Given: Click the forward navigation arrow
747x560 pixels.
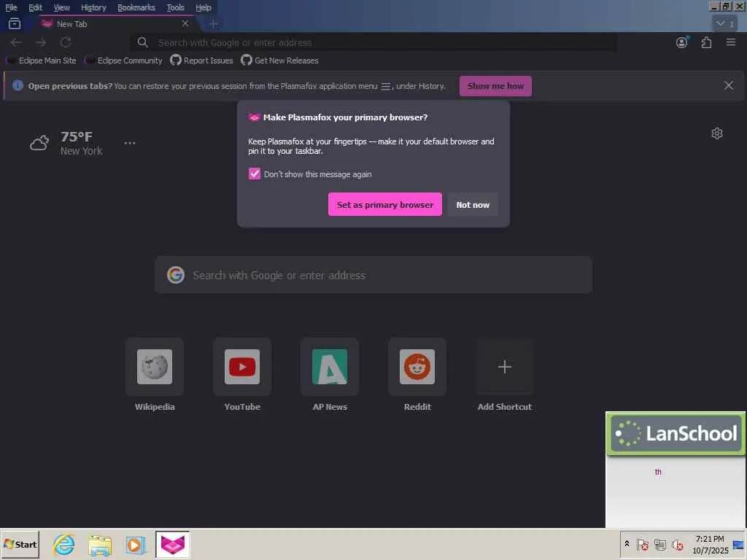Looking at the screenshot, I should click(x=41, y=42).
